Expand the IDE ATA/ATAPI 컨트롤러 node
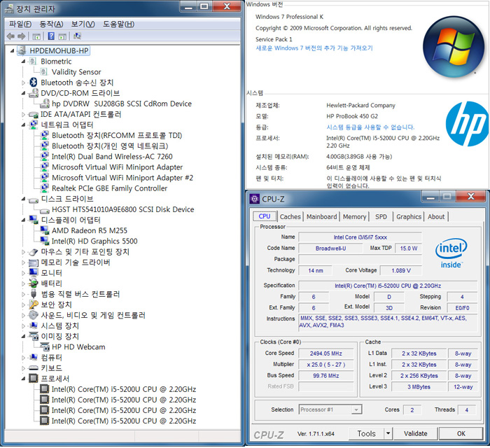The image size is (490, 448). [x=23, y=115]
